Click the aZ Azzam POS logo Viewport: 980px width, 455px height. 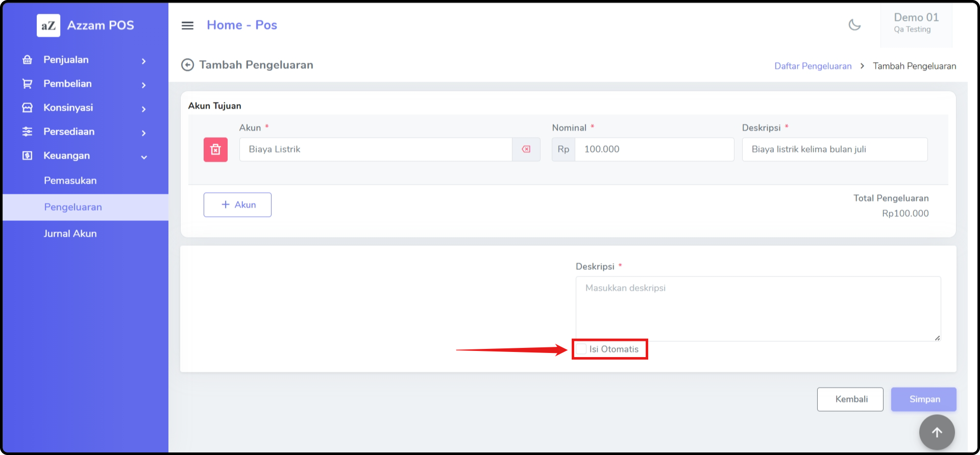pos(85,26)
